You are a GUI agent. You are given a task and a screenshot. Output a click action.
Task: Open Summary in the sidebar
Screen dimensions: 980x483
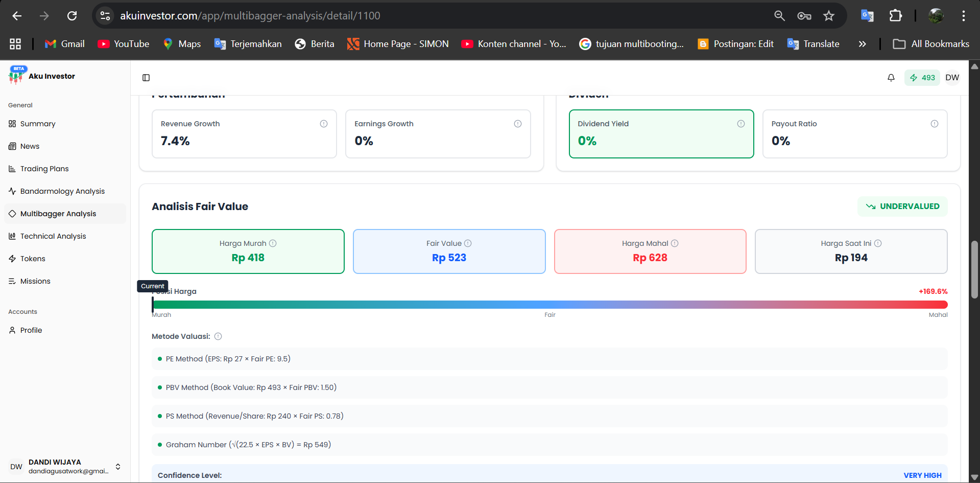point(38,124)
